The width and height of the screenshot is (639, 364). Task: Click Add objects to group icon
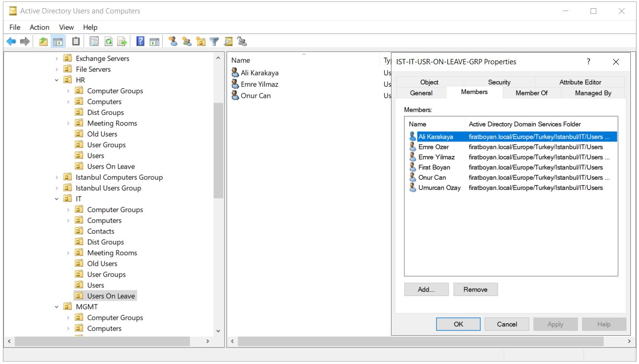[242, 42]
